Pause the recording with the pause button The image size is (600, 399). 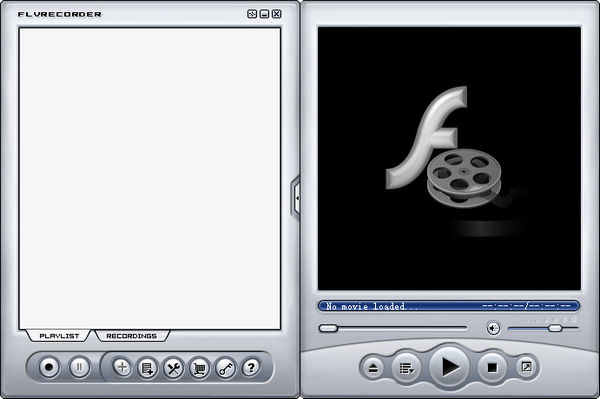click(79, 367)
